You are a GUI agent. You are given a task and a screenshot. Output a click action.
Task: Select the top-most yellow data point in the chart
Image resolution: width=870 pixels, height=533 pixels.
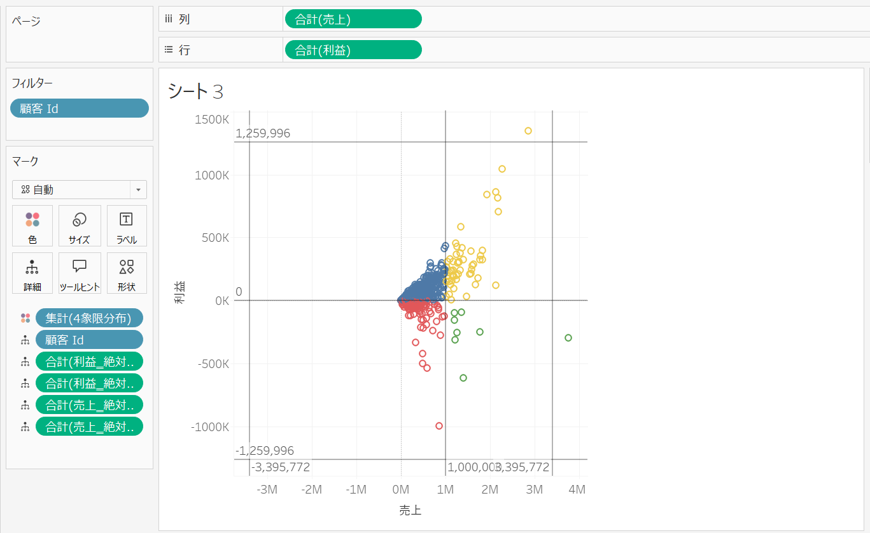(528, 131)
